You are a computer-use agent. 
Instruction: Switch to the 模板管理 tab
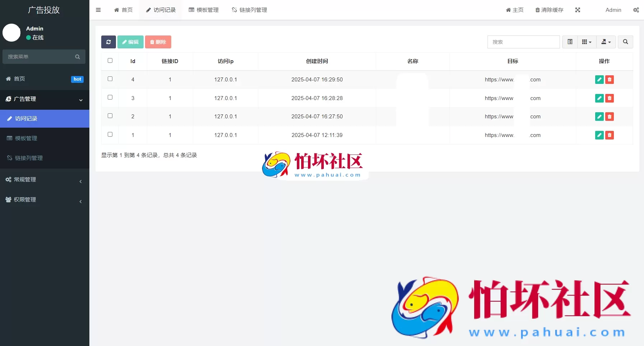pos(203,10)
